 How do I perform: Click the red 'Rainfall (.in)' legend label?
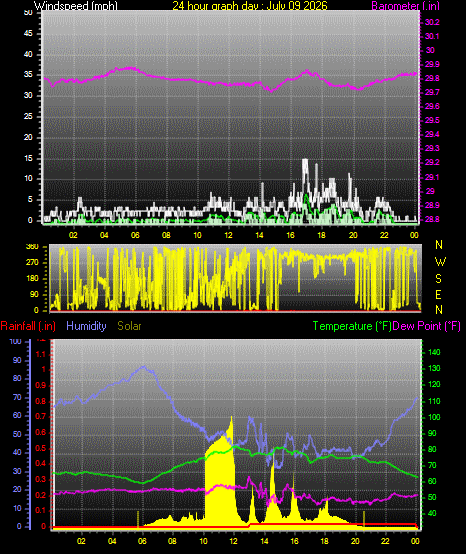pos(28,326)
